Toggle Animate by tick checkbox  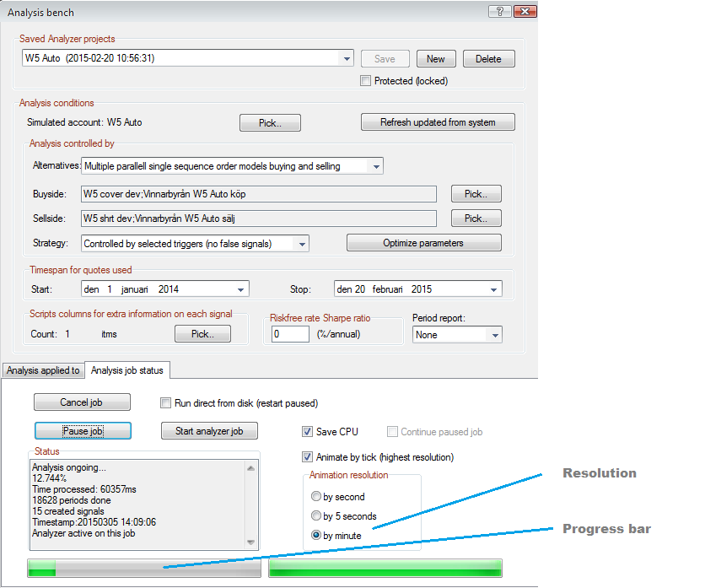(307, 456)
